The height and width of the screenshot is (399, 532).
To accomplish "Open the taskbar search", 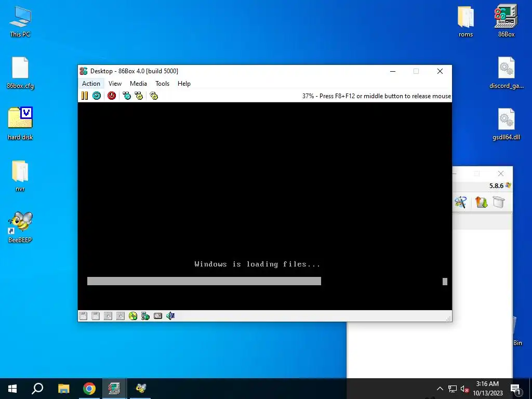I will pyautogui.click(x=37, y=389).
